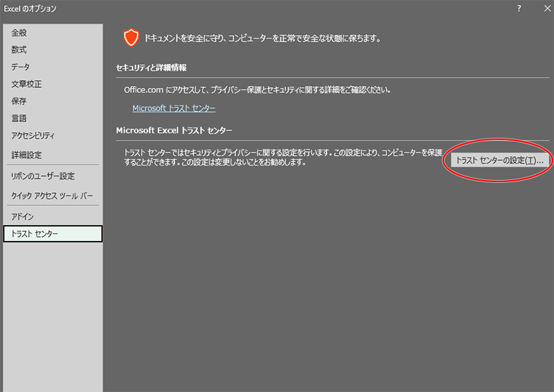554x392 pixels.
Task: Switch to 詳細設定 page
Action: pyautogui.click(x=26, y=155)
